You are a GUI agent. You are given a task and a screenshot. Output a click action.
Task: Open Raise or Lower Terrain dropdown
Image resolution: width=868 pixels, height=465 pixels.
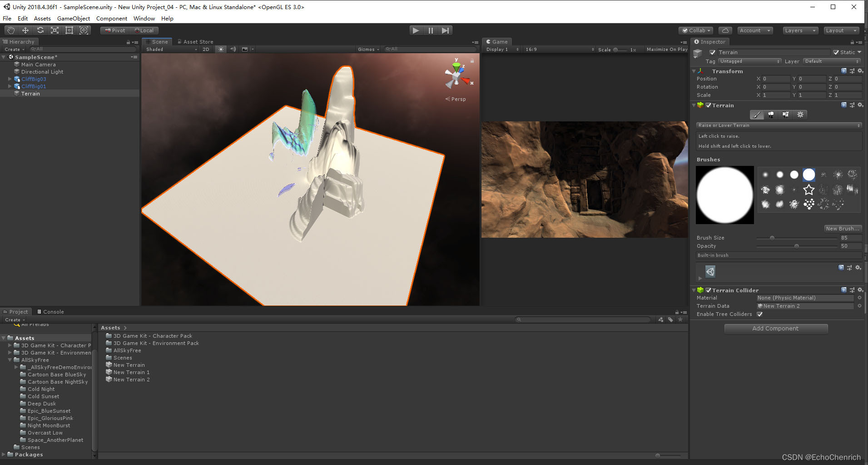click(779, 125)
